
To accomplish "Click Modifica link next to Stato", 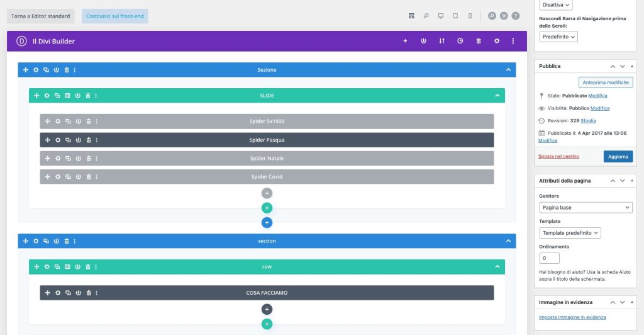I will click(597, 96).
